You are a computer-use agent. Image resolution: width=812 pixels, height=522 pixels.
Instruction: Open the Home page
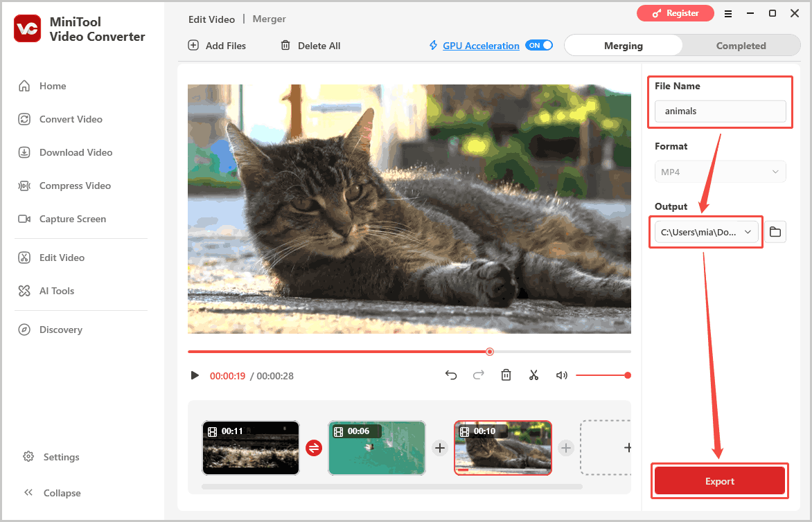(x=42, y=86)
